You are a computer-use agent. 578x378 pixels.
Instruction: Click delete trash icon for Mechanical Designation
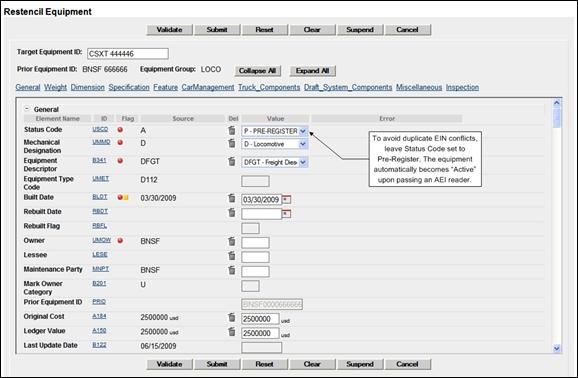[231, 143]
